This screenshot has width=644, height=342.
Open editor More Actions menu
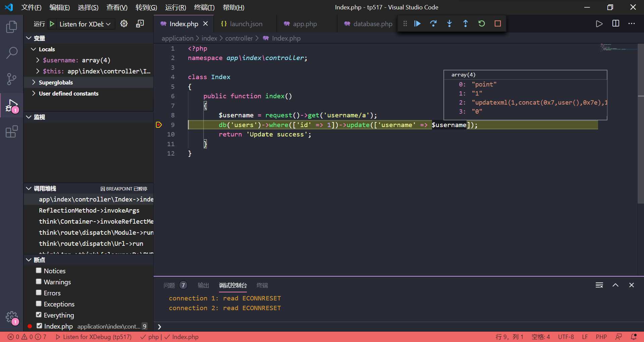click(x=632, y=23)
